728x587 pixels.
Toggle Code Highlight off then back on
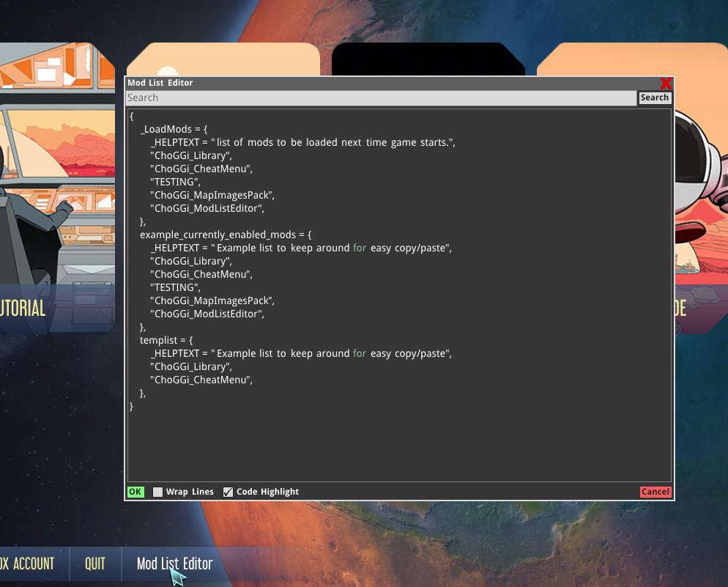228,492
